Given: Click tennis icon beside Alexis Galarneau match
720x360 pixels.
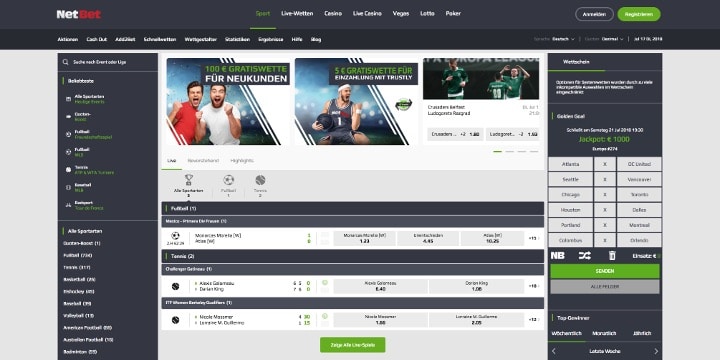Looking at the screenshot, I should point(175,287).
